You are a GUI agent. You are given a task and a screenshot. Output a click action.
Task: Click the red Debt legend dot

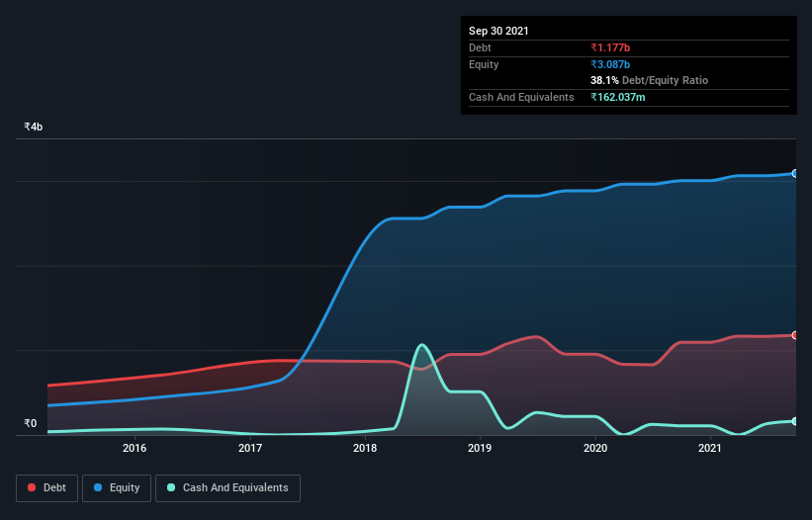click(x=32, y=487)
